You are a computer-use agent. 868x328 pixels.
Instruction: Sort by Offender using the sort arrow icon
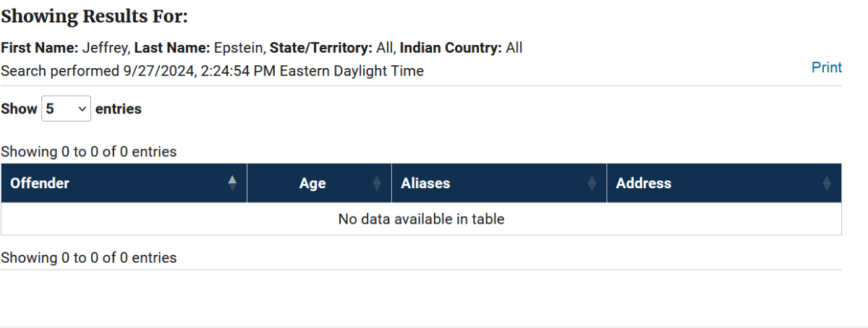coord(232,183)
